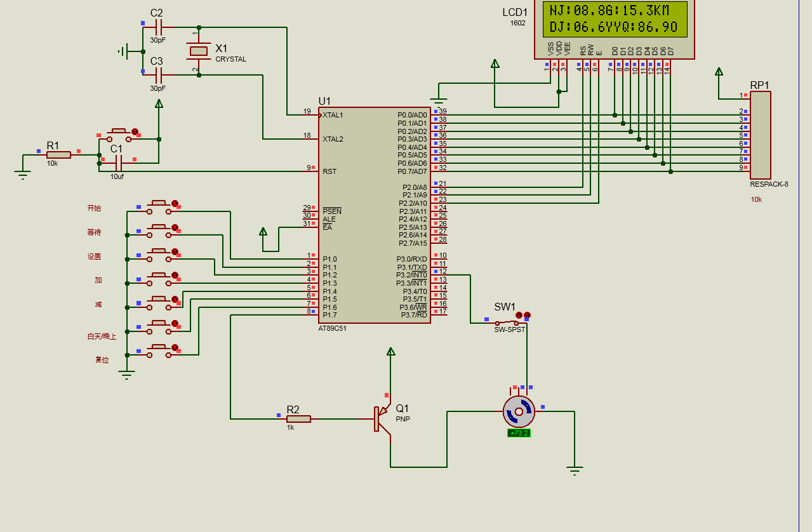Click the 30pF value under C3

158,88
